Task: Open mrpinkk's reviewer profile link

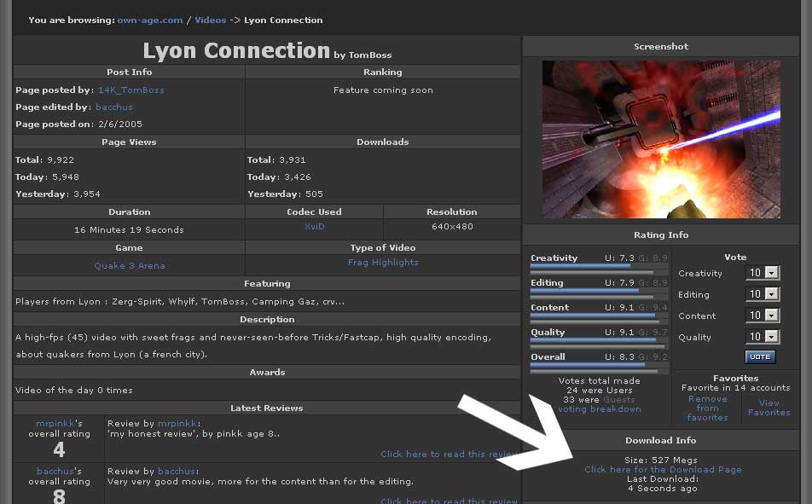Action: click(55, 423)
